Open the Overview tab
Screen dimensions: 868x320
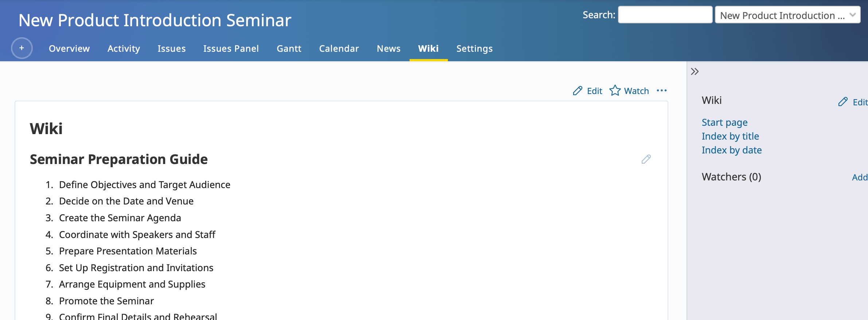(x=69, y=48)
